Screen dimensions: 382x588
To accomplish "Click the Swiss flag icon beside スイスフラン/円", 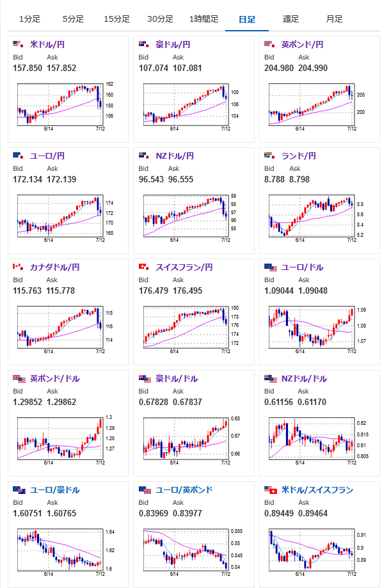I will [x=145, y=267].
